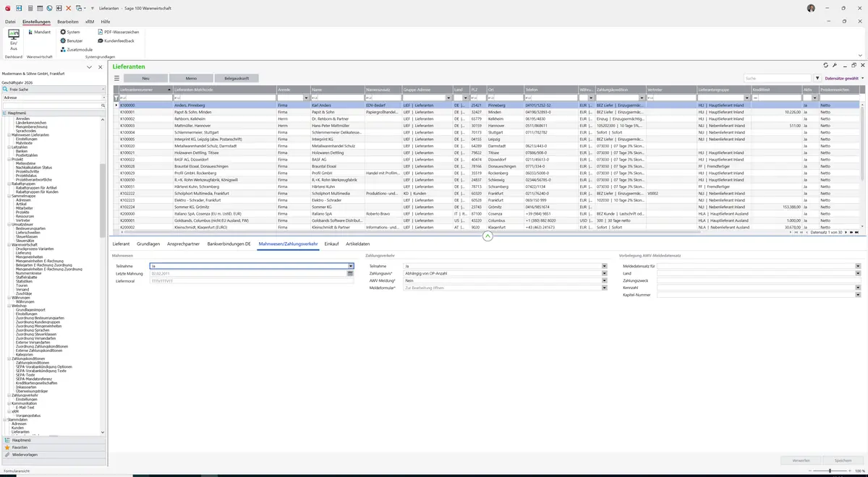Viewport: 868px width, 477px height.
Task: Select the row for Sommer KG, Grömitz
Action: click(x=487, y=207)
